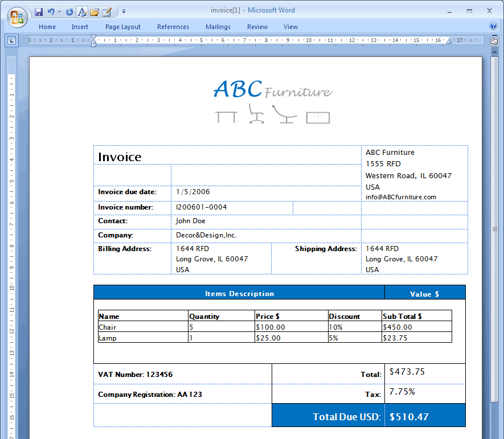
Task: Click the vertical ruler on left side
Action: [x=12, y=248]
